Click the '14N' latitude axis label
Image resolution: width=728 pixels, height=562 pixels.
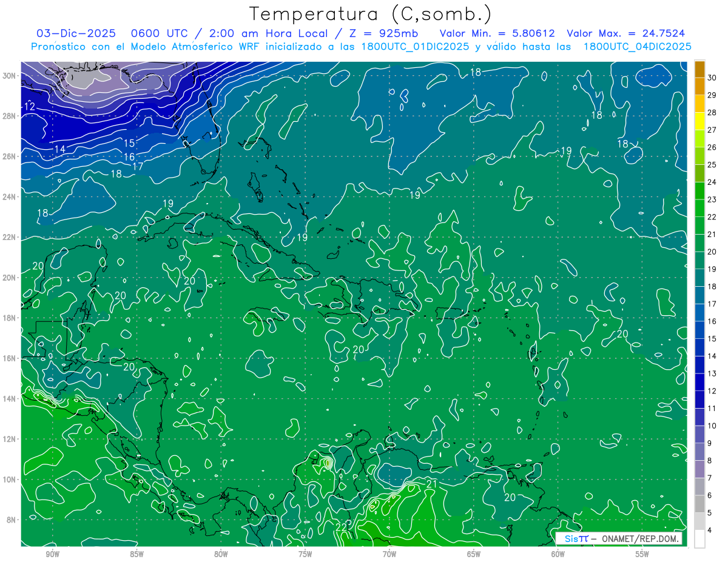(10, 399)
